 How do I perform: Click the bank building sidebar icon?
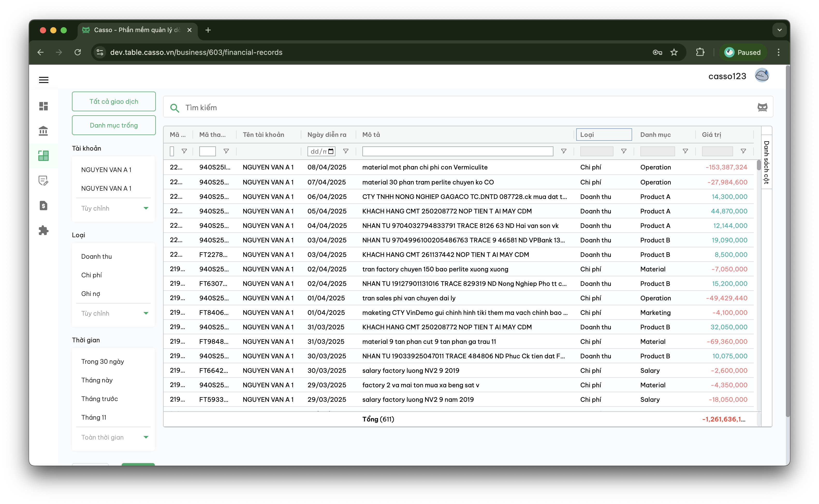(x=43, y=131)
